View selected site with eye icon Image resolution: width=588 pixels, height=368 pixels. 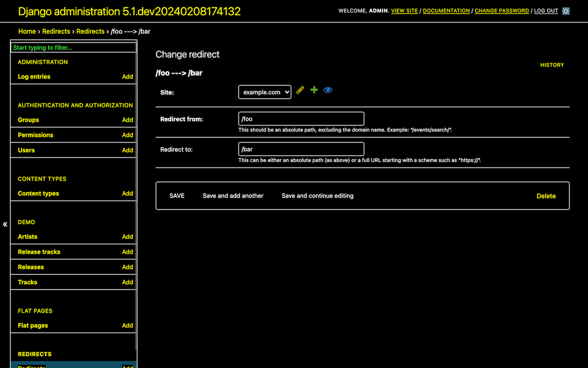click(x=328, y=90)
